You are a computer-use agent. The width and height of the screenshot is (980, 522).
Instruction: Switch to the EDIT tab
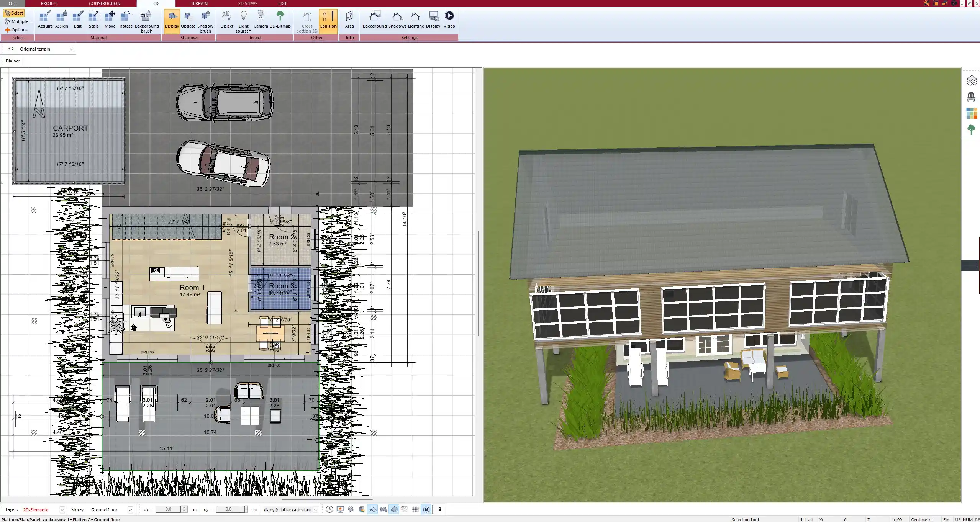point(282,3)
